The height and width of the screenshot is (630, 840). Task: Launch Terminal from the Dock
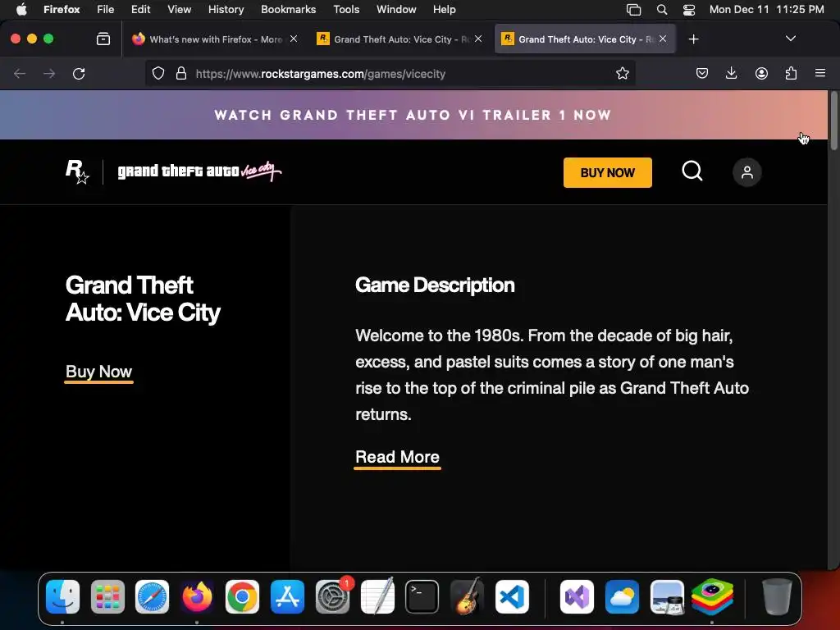[422, 596]
